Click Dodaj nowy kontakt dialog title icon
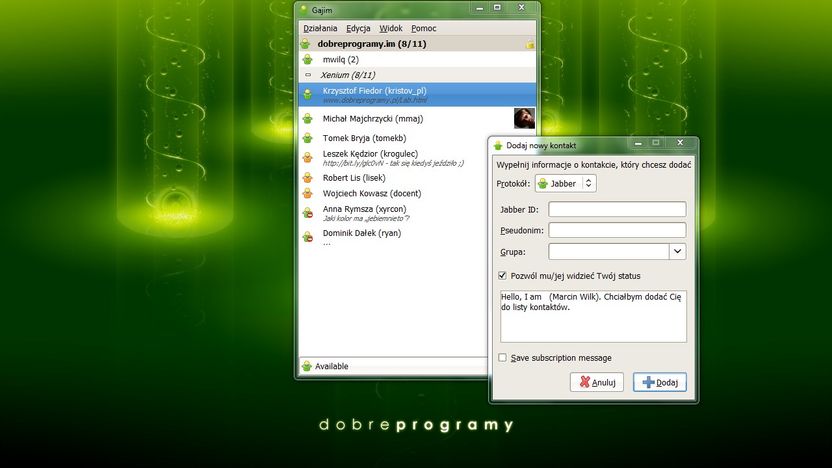 click(498, 145)
